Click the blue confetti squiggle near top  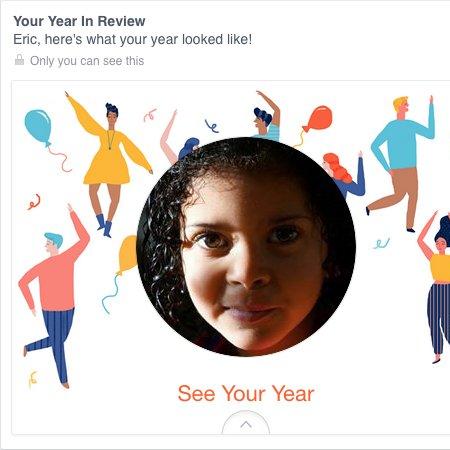212,126
